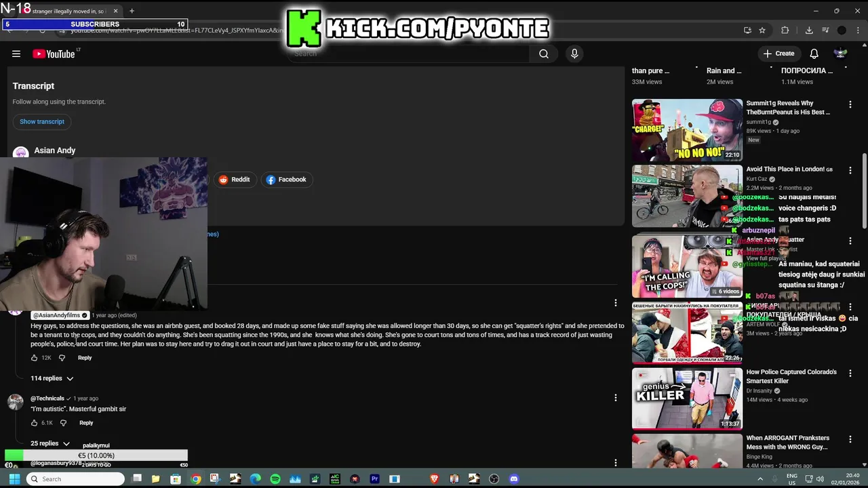868x488 pixels.
Task: Click the Create button
Action: click(x=778, y=54)
